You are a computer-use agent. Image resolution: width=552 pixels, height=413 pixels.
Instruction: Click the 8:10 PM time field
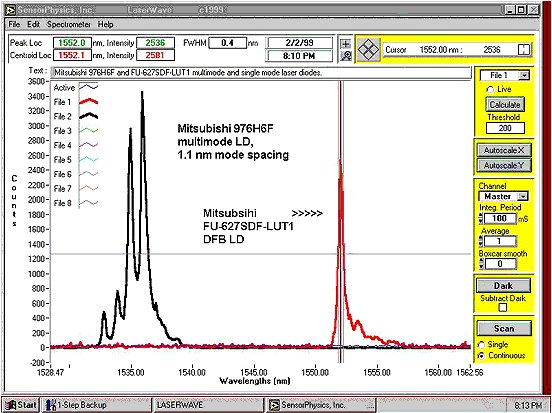pyautogui.click(x=299, y=56)
